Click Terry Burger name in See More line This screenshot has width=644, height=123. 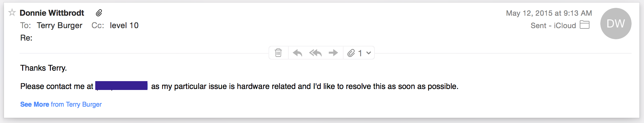coord(84,104)
